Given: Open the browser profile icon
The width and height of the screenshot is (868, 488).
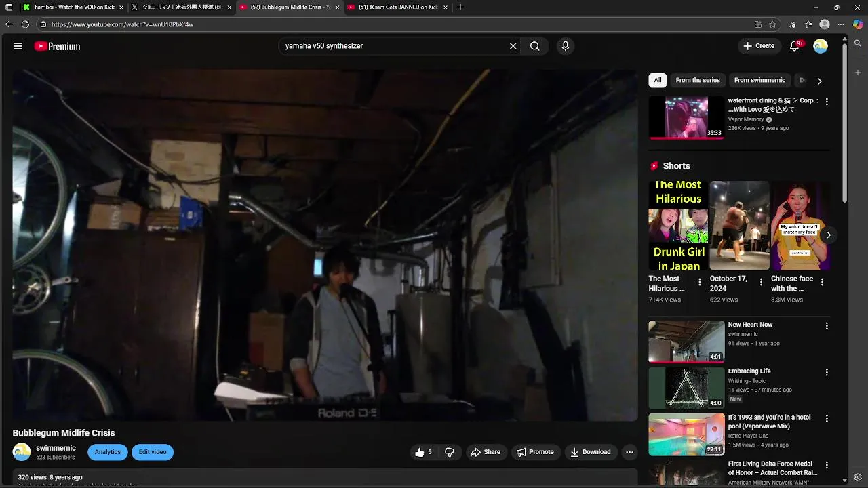Looking at the screenshot, I should pyautogui.click(x=825, y=24).
